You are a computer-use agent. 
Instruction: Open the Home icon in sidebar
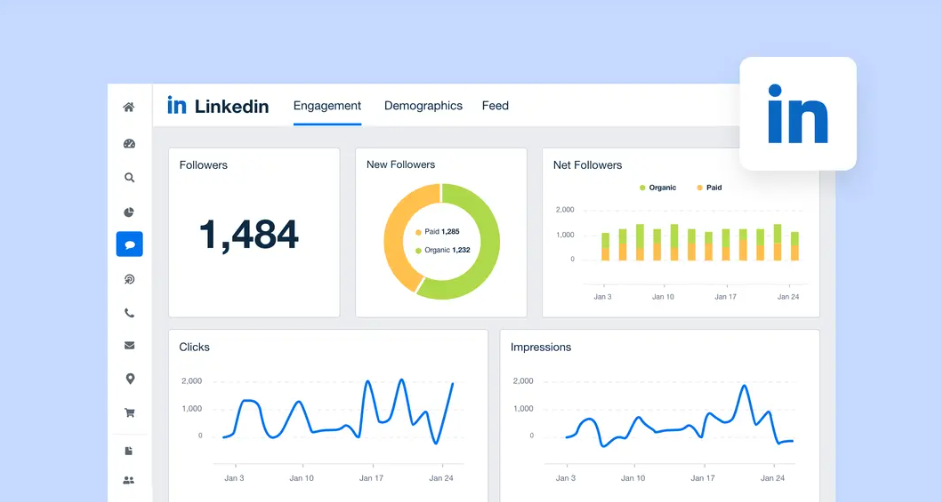129,107
